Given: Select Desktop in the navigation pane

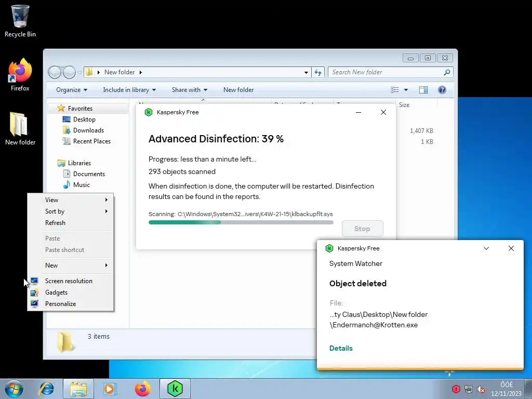Looking at the screenshot, I should 84,119.
